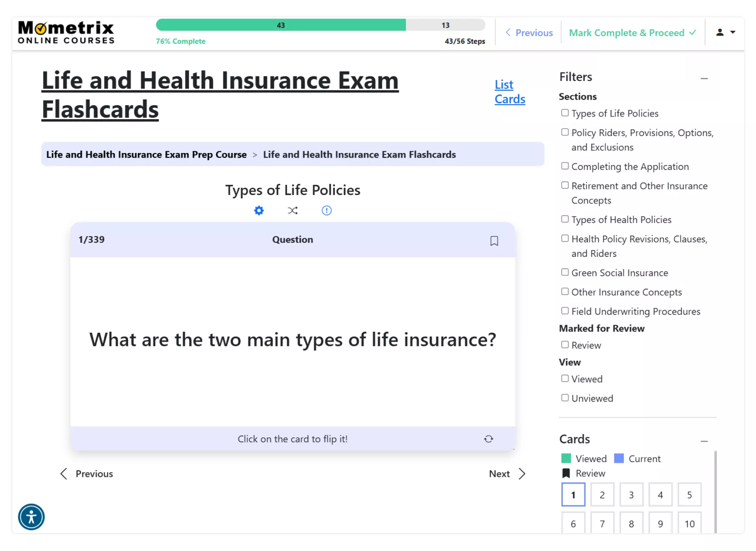The height and width of the screenshot is (551, 756).
Task: Open Life and Health Insurance Exam Prep Course breadcrumb
Action: pos(146,154)
